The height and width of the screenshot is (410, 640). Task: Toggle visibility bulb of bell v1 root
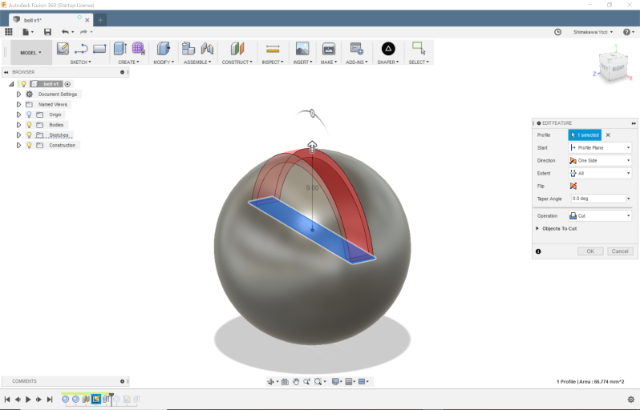point(24,84)
